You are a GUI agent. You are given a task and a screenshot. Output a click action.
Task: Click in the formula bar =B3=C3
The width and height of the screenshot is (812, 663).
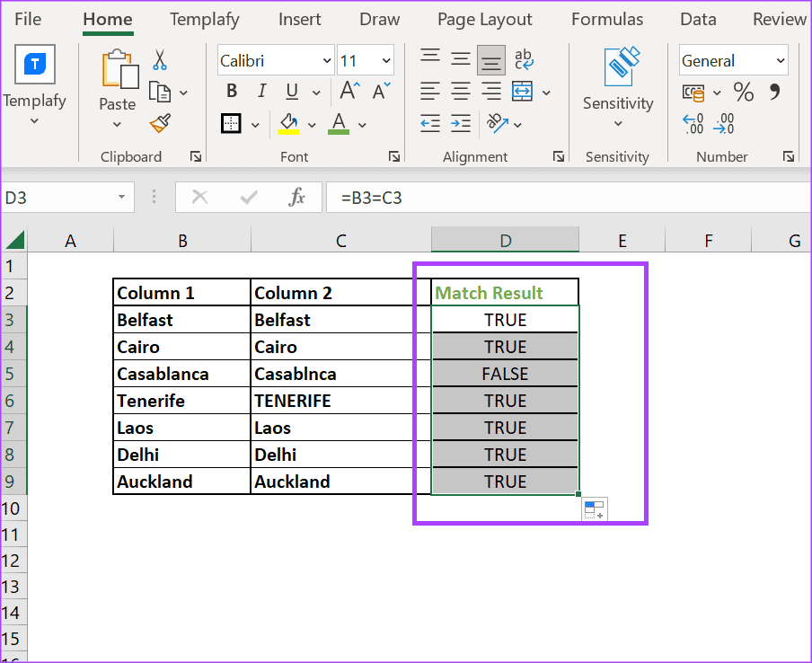coord(568,198)
